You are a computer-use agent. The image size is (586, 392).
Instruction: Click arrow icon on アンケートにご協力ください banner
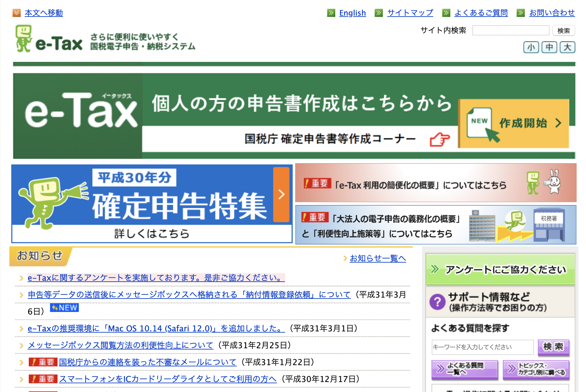pos(435,269)
